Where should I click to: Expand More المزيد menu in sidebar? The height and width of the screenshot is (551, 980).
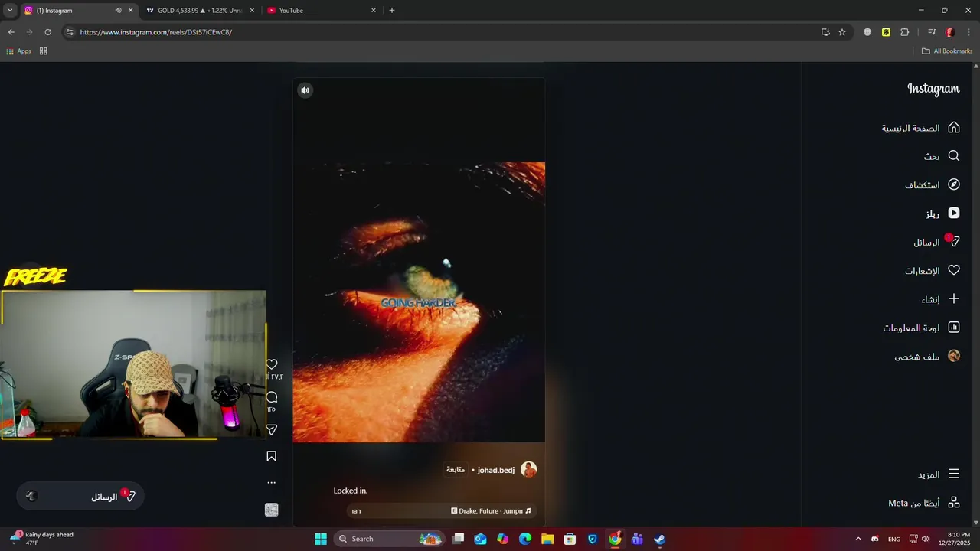point(939,474)
